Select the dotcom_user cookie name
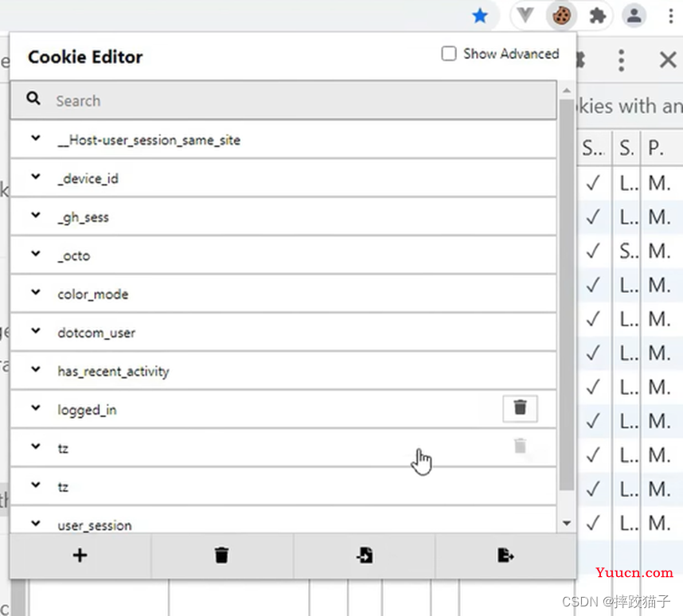 click(96, 333)
